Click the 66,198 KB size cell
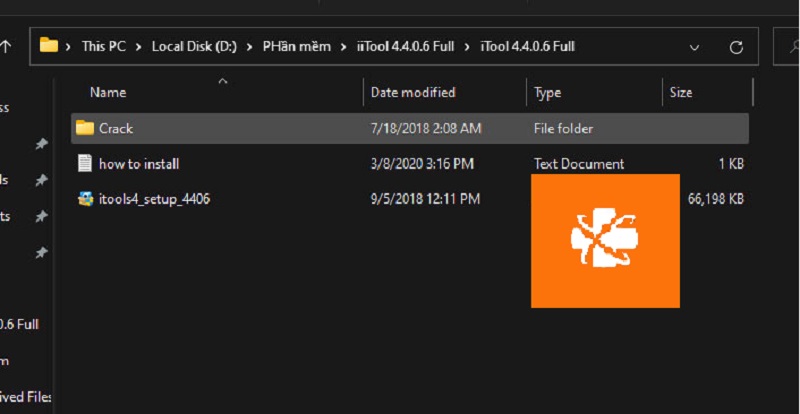Image resolution: width=800 pixels, height=414 pixels. 715,199
